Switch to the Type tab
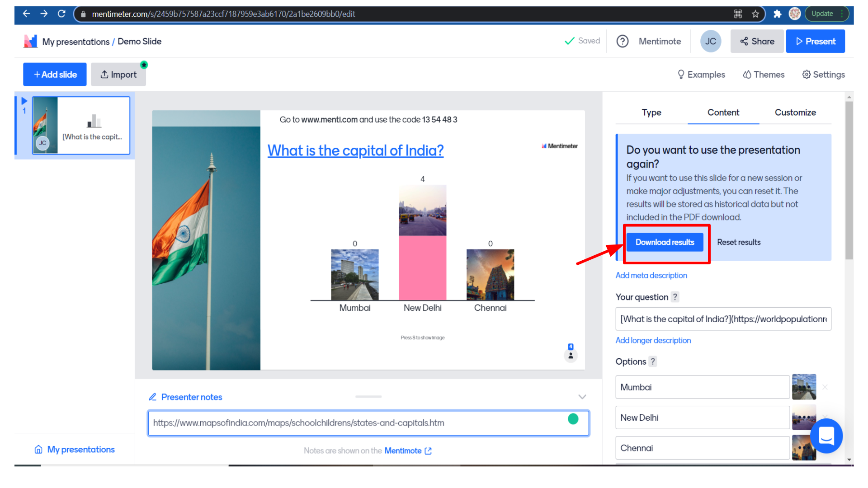 pyautogui.click(x=651, y=113)
